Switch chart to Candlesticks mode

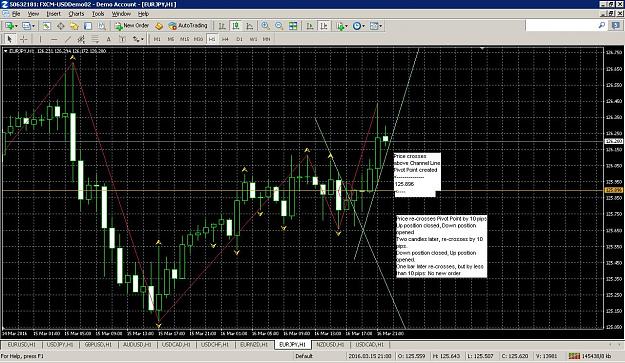pos(236,26)
